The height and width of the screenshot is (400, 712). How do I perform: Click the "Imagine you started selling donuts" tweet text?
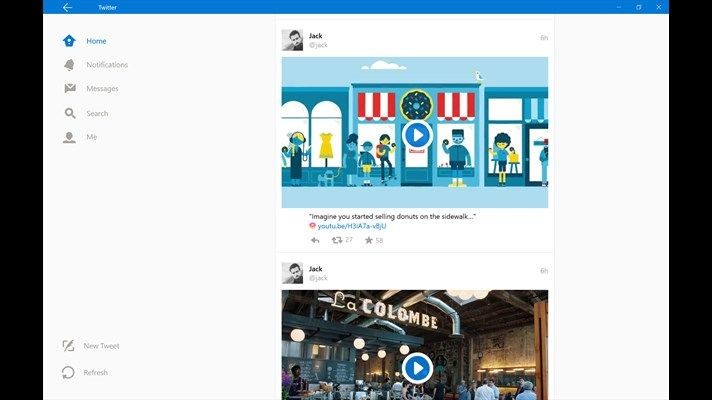[x=392, y=217]
